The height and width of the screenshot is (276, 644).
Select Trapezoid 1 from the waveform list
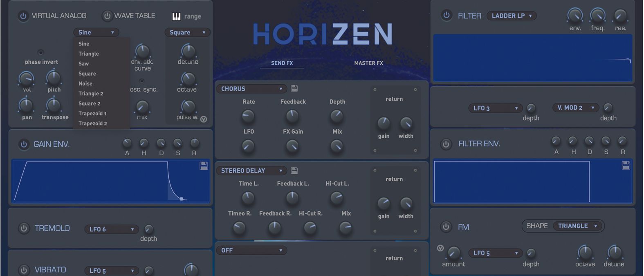pyautogui.click(x=92, y=113)
